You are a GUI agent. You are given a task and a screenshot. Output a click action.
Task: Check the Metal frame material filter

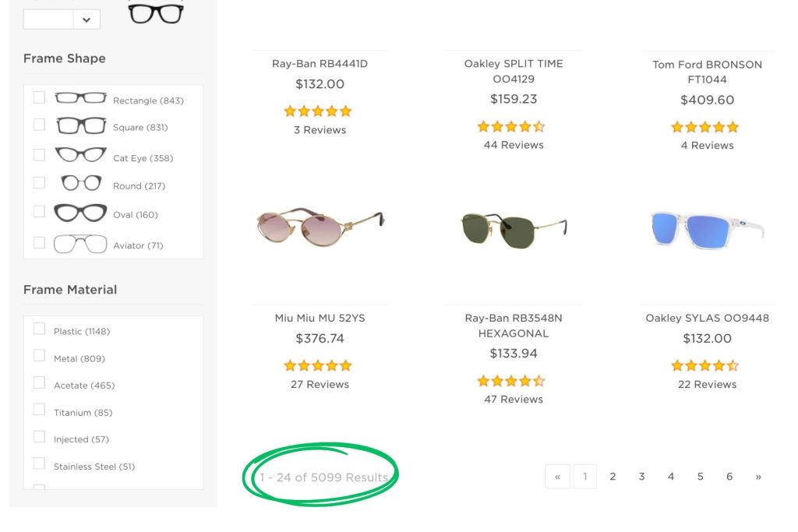point(39,355)
